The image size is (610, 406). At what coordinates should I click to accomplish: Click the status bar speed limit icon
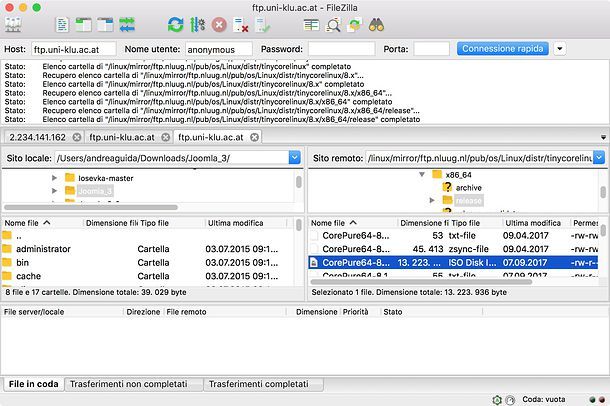coord(510,399)
